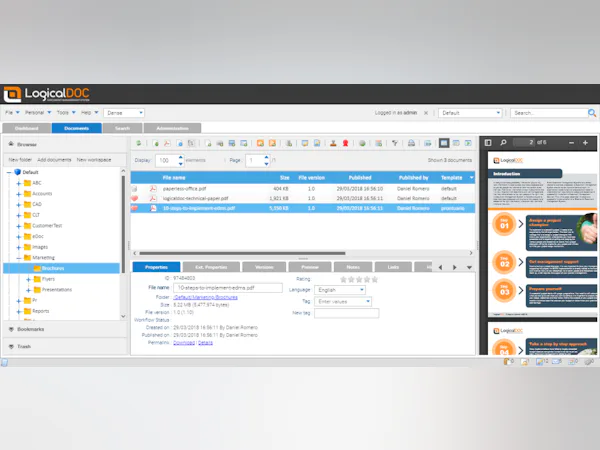600x450 pixels.
Task: Increase the Display elements stepper
Action: [181, 157]
